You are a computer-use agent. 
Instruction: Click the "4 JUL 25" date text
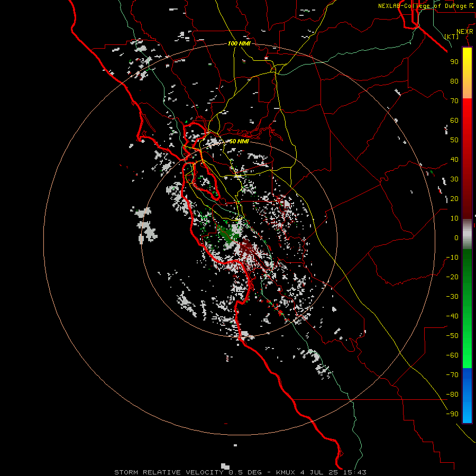319,472
